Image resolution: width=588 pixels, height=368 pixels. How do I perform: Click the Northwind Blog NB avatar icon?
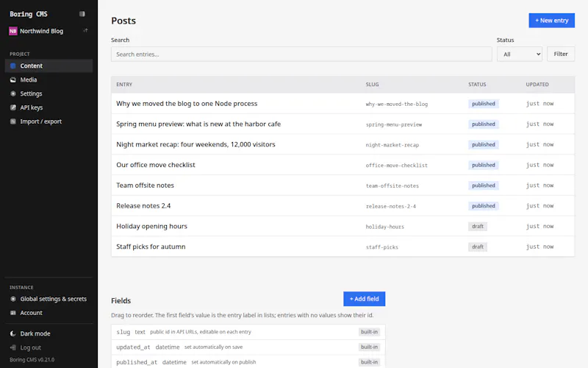(13, 31)
